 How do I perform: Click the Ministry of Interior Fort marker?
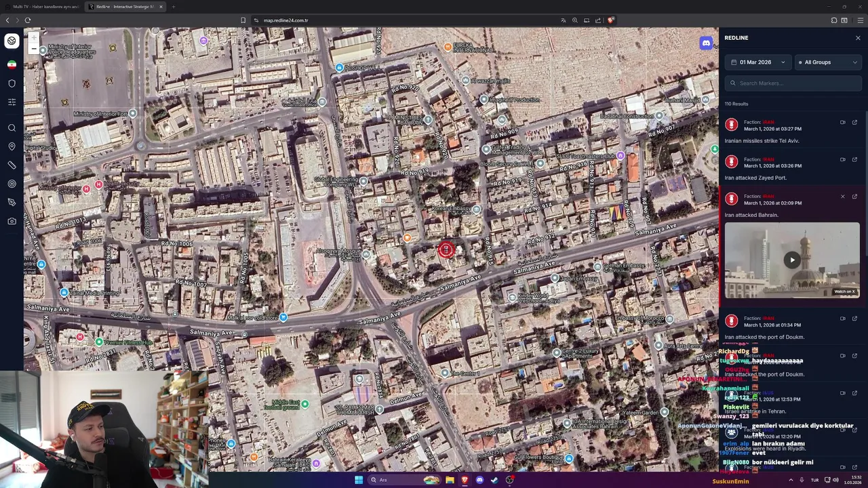132,114
